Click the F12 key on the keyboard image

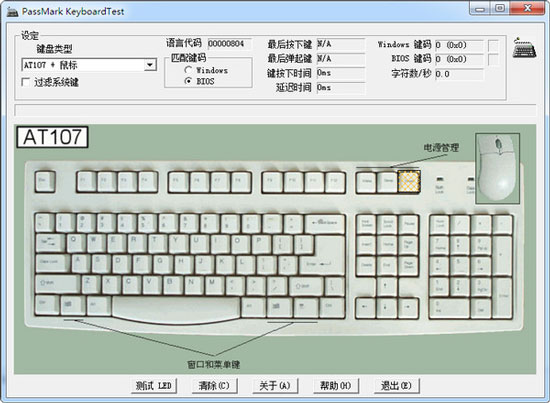[335, 182]
